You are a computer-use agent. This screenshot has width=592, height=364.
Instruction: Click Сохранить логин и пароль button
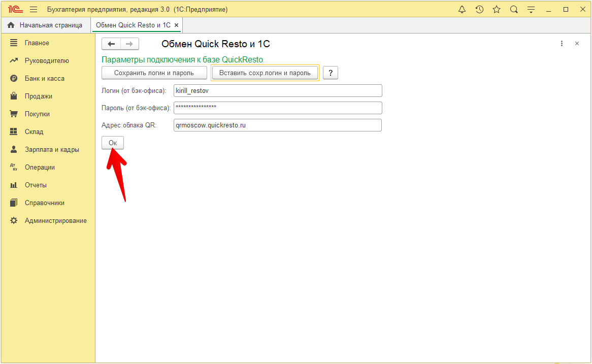pos(154,73)
